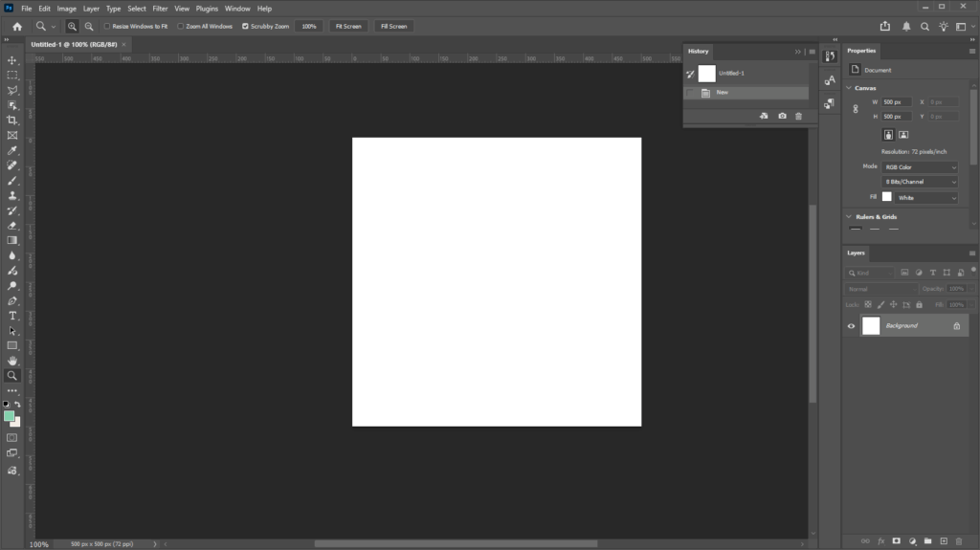The height and width of the screenshot is (550, 980).
Task: Click the Zoom Out magnifier icon
Action: (x=89, y=27)
